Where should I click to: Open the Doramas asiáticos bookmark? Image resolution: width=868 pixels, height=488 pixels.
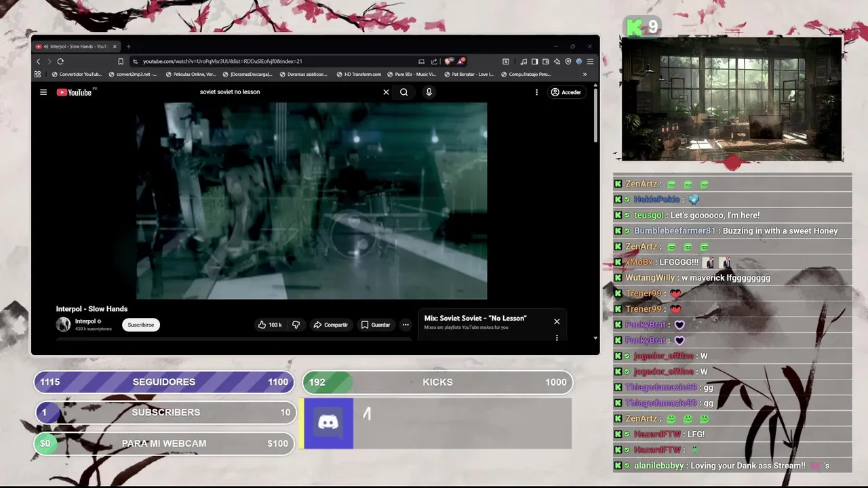pyautogui.click(x=304, y=75)
